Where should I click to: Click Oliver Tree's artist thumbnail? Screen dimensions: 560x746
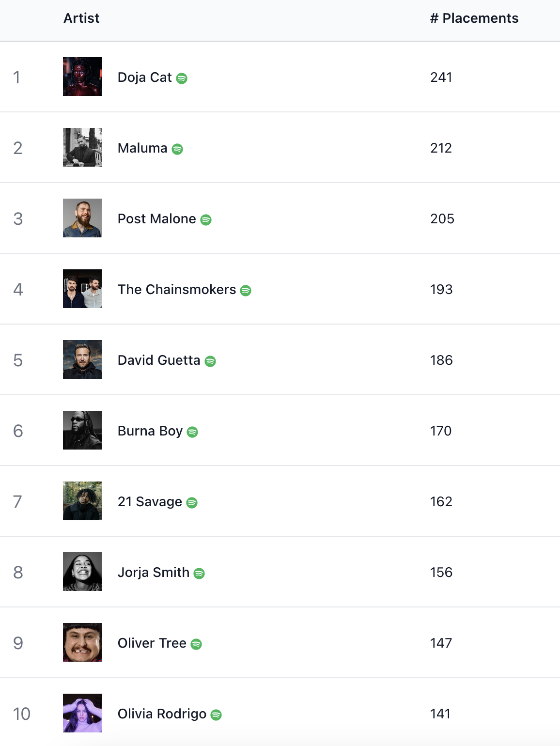pos(82,642)
